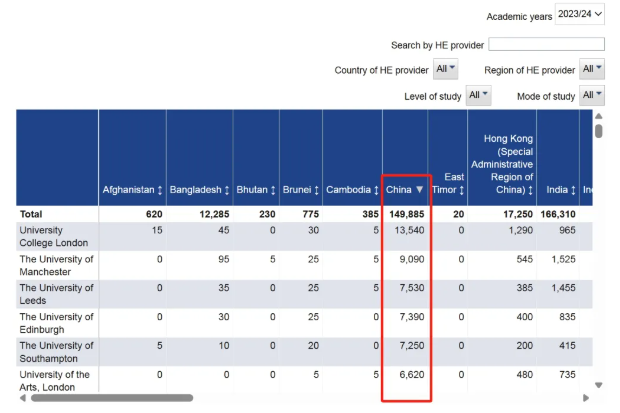Click the India column sort icon

571,189
